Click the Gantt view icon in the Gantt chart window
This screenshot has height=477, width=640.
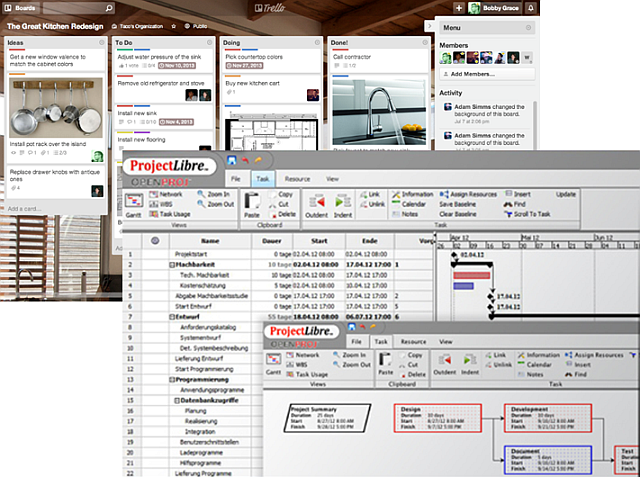pyautogui.click(x=136, y=201)
